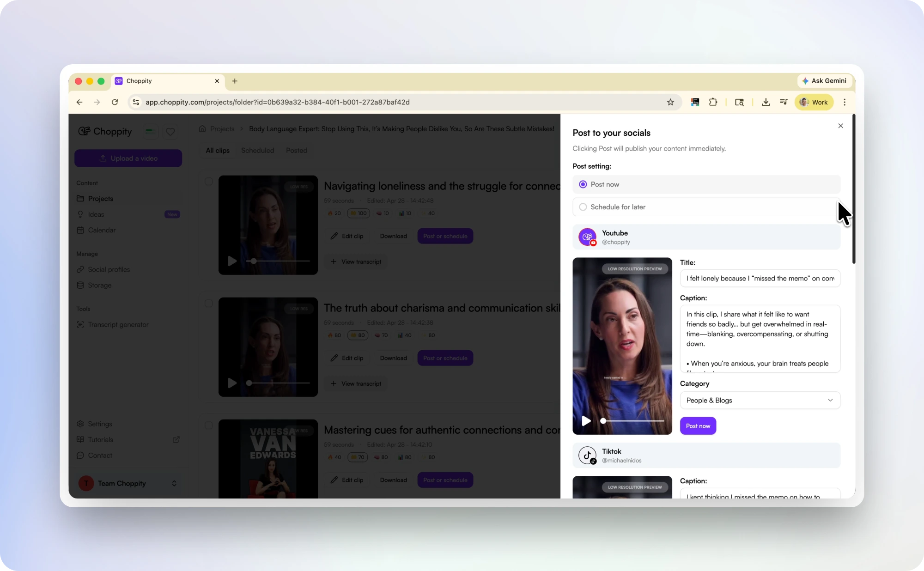Click into the YouTube Caption text area
Screen dimensions: 924x571
coord(760,339)
